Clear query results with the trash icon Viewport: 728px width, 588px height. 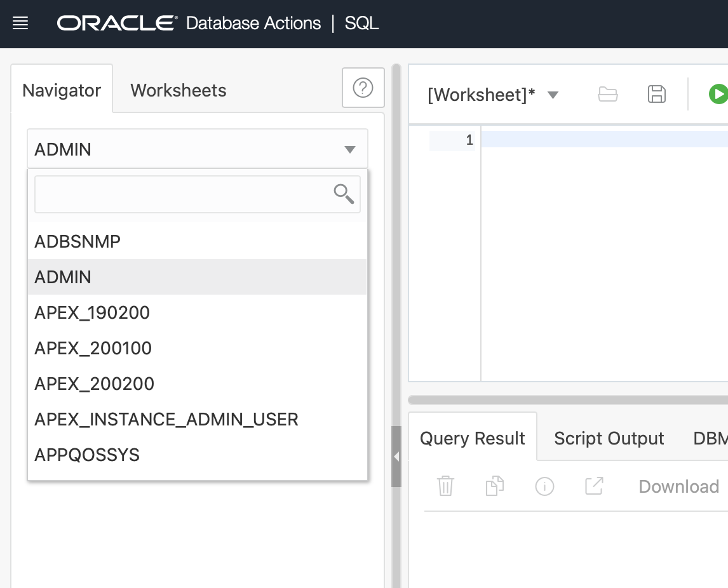(445, 486)
